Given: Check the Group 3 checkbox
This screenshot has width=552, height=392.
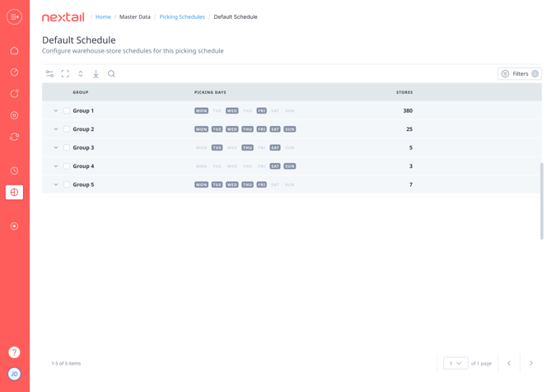Looking at the screenshot, I should [x=67, y=147].
